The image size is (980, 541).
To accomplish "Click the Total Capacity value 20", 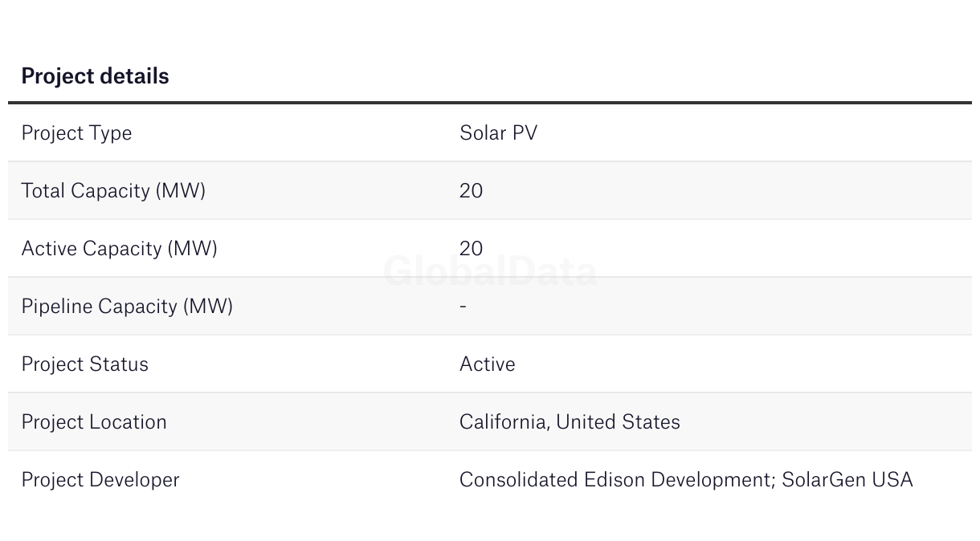I will [x=472, y=191].
